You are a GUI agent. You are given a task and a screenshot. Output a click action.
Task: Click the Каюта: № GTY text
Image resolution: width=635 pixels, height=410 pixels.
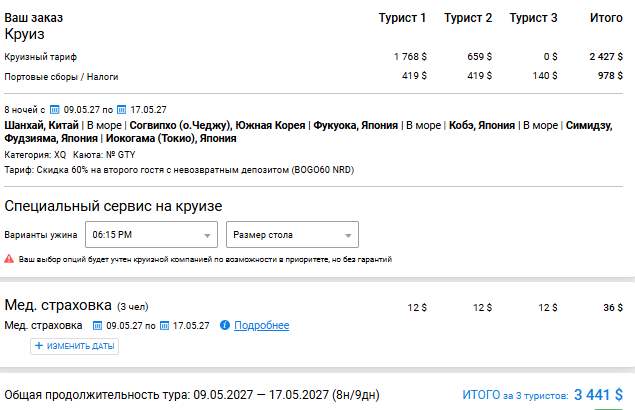tap(104, 155)
